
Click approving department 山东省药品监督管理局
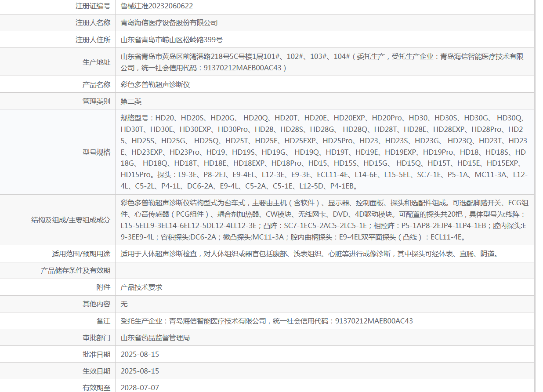pos(156,338)
